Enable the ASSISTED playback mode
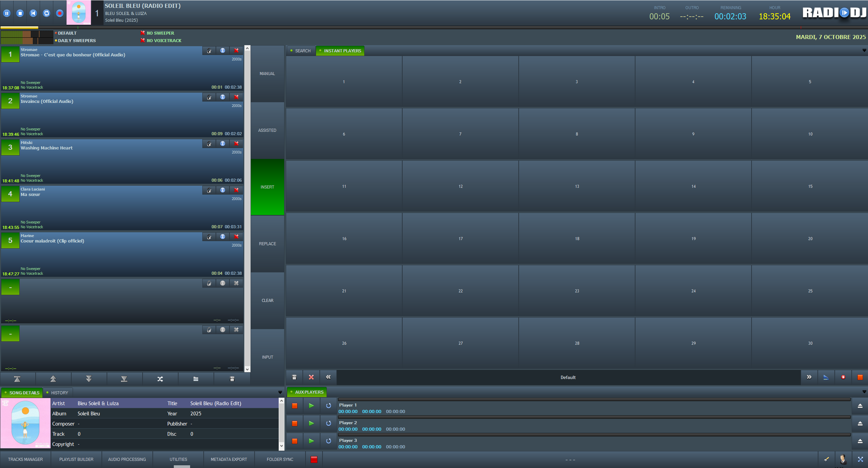Viewport: 868px width, 468px height. 267,130
